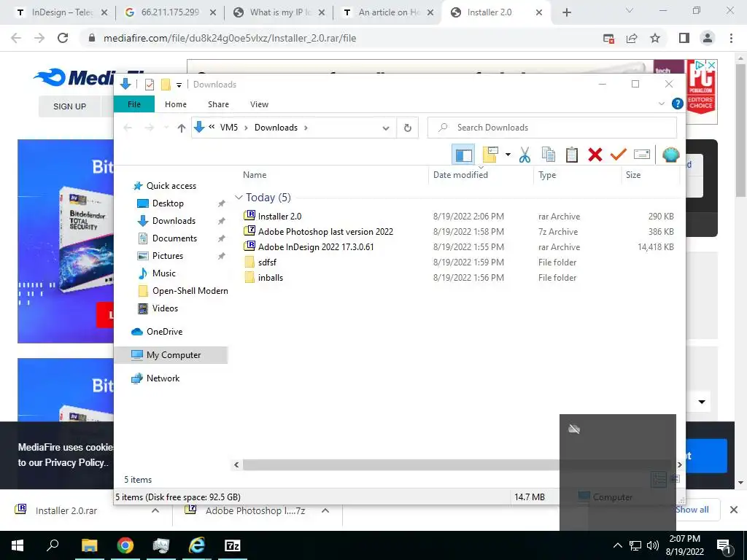
Task: Select Quick access in navigation pane
Action: (171, 186)
